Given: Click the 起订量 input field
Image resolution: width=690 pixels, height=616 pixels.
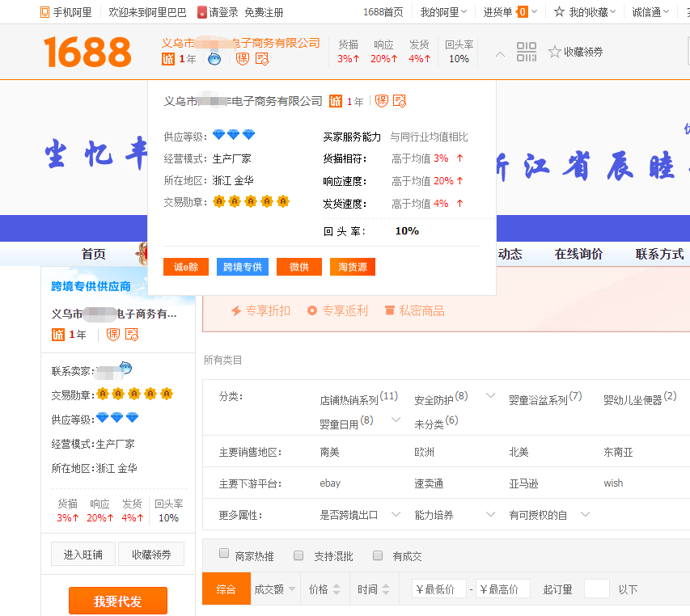Looking at the screenshot, I should [x=597, y=589].
